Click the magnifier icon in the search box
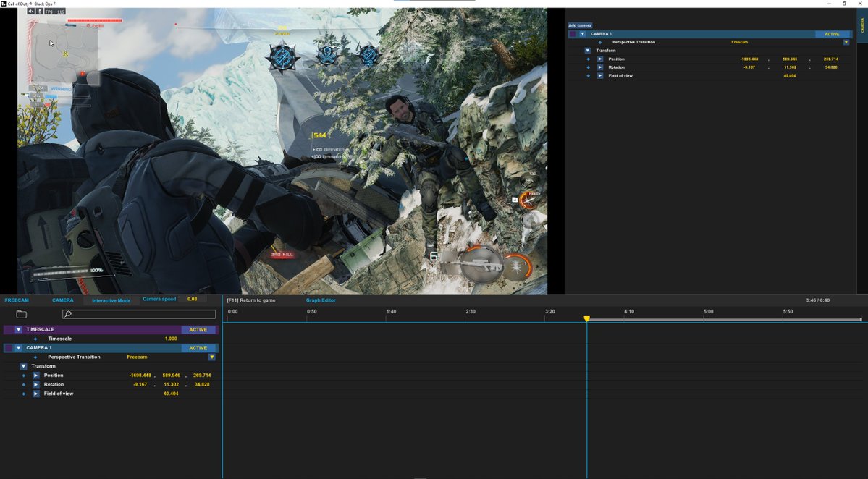Screen dimensions: 868x479 pos(68,314)
